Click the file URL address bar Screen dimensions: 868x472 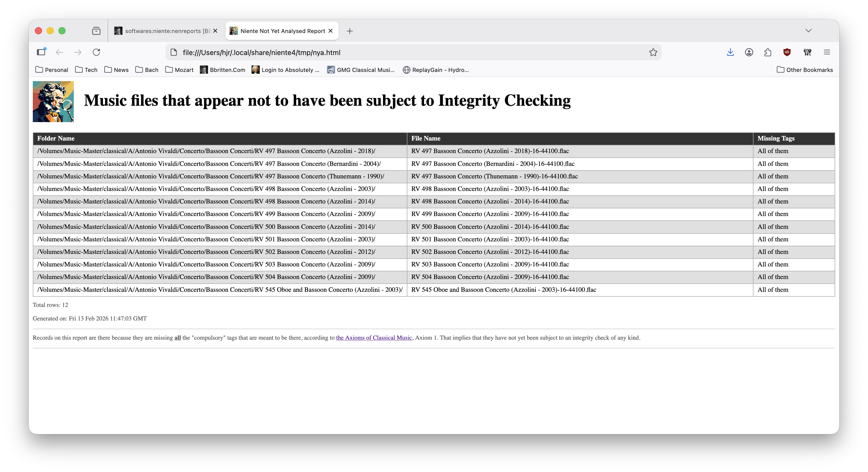pyautogui.click(x=404, y=52)
